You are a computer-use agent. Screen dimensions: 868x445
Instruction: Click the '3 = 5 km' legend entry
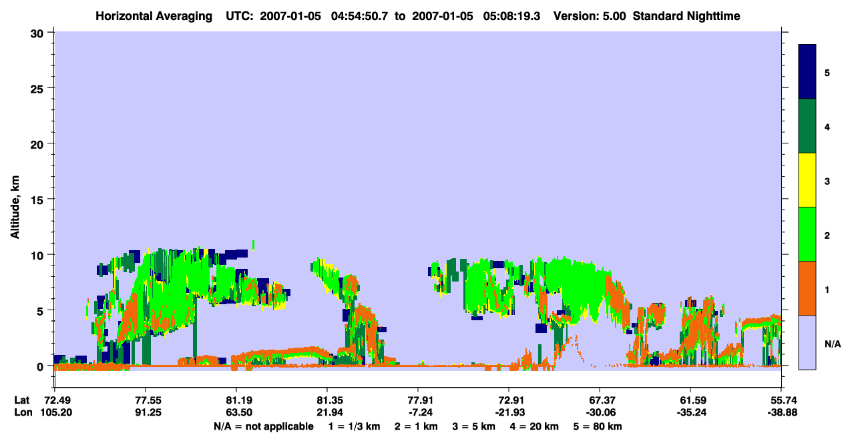(x=474, y=426)
